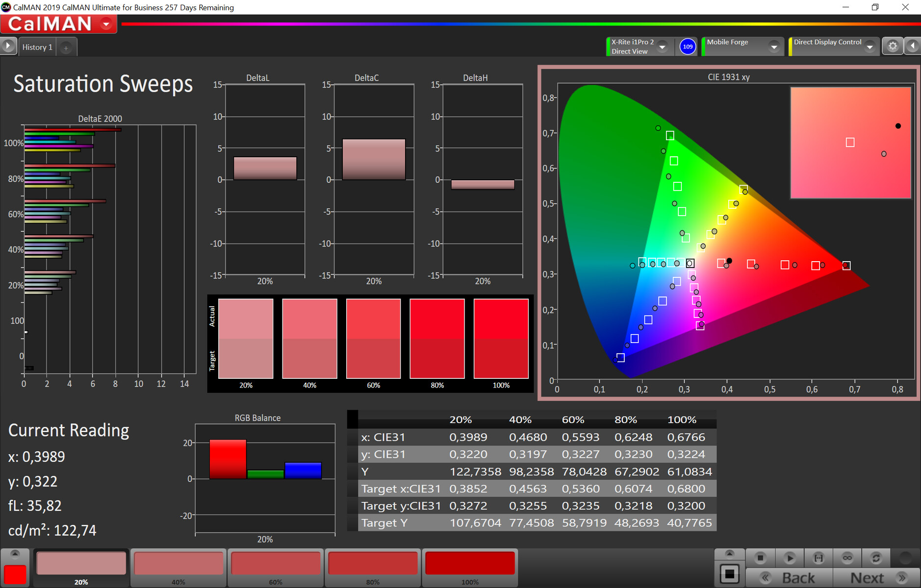Click the Back button
Viewport: 921px width, 588px height.
[789, 578]
